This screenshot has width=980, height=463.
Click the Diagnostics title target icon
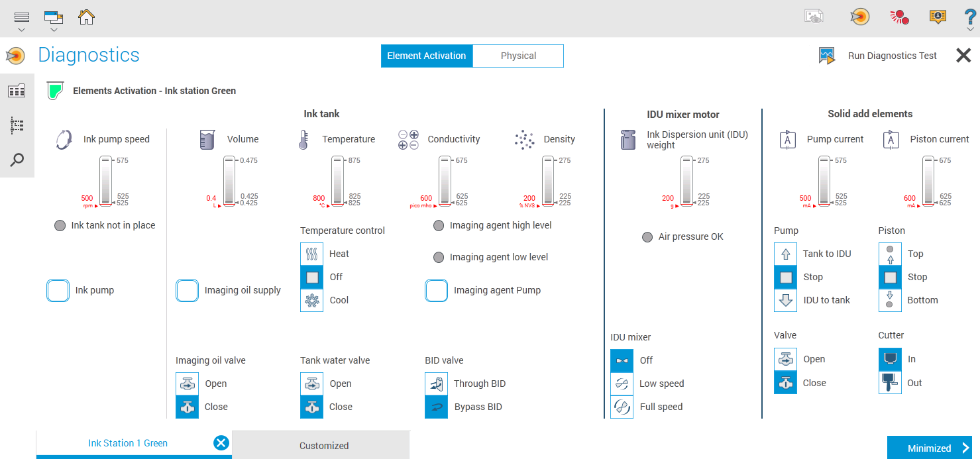[15, 56]
